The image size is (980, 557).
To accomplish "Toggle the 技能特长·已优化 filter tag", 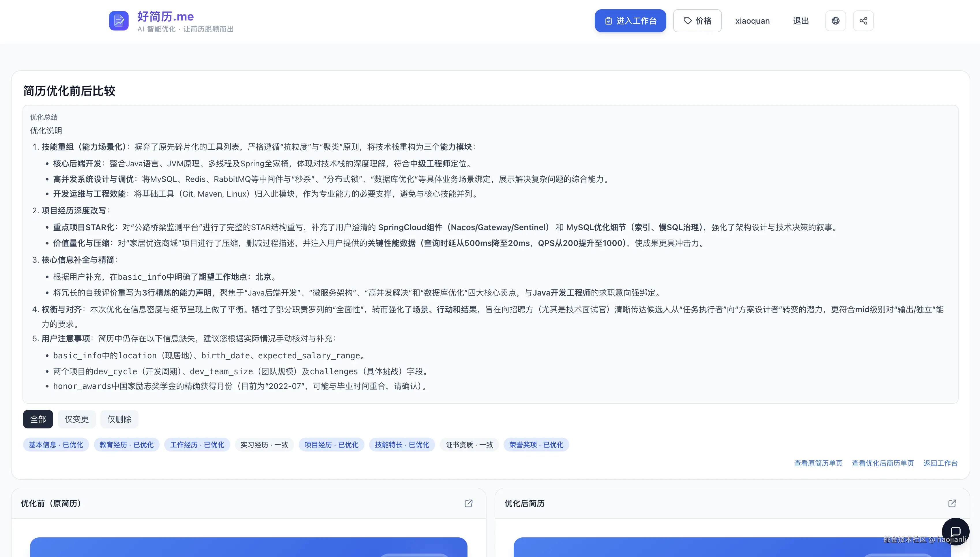I will click(402, 445).
